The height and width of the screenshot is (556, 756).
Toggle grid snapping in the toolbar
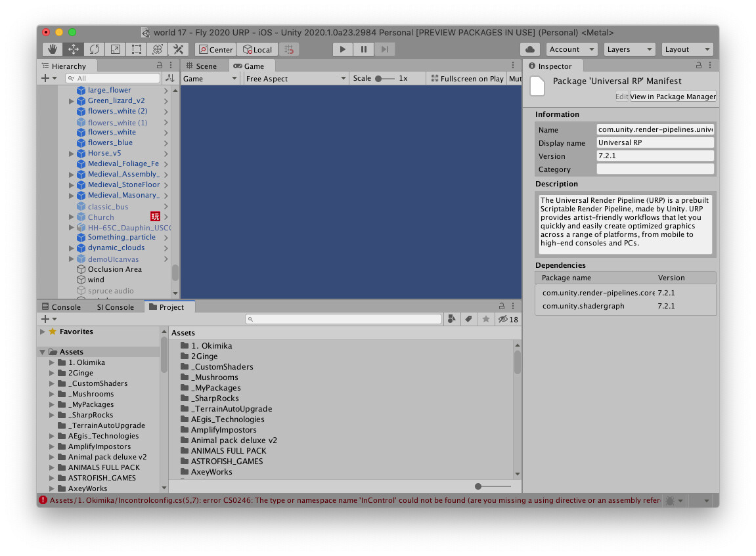[x=288, y=49]
